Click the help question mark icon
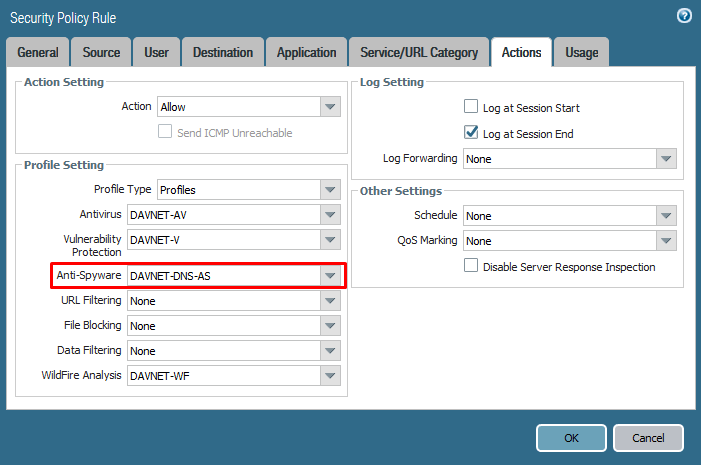The image size is (701, 465). 684,16
